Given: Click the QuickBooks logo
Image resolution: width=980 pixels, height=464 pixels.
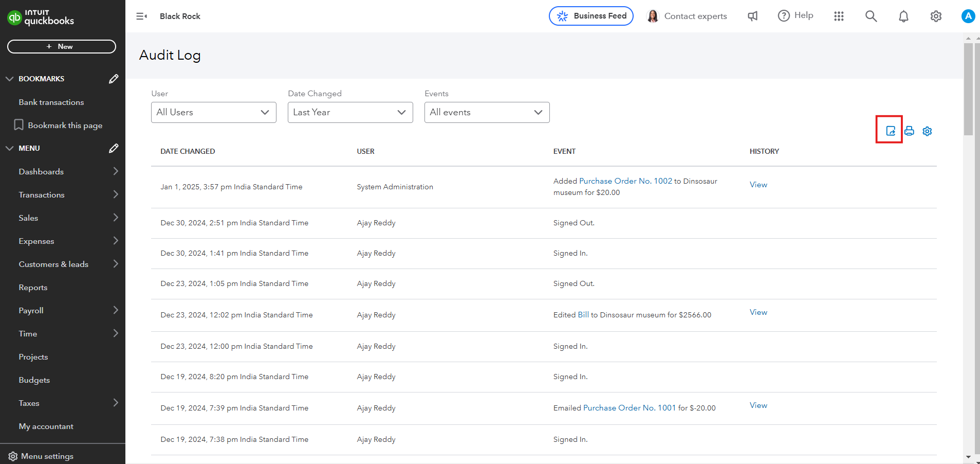Looking at the screenshot, I should (x=41, y=17).
